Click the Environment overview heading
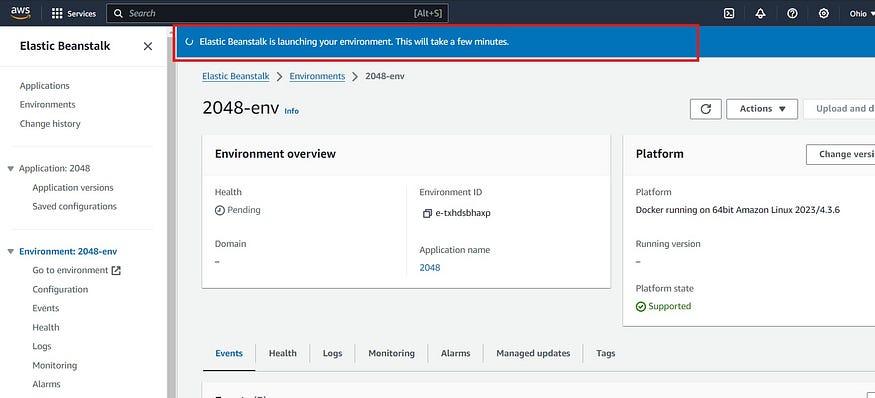 coord(275,154)
